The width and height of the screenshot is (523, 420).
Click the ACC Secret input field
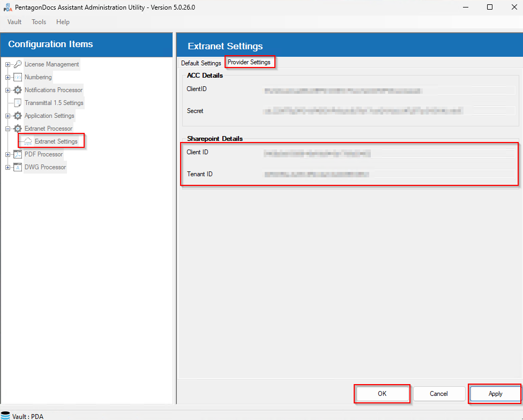388,111
